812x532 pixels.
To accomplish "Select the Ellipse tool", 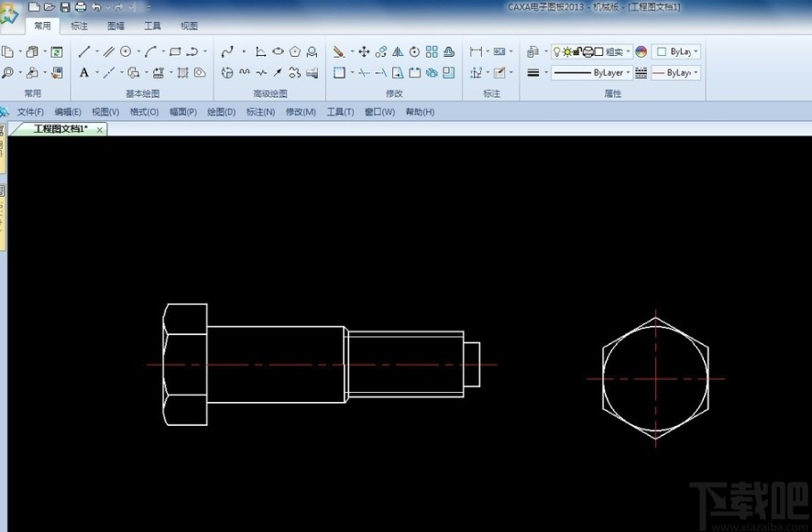I will [278, 51].
